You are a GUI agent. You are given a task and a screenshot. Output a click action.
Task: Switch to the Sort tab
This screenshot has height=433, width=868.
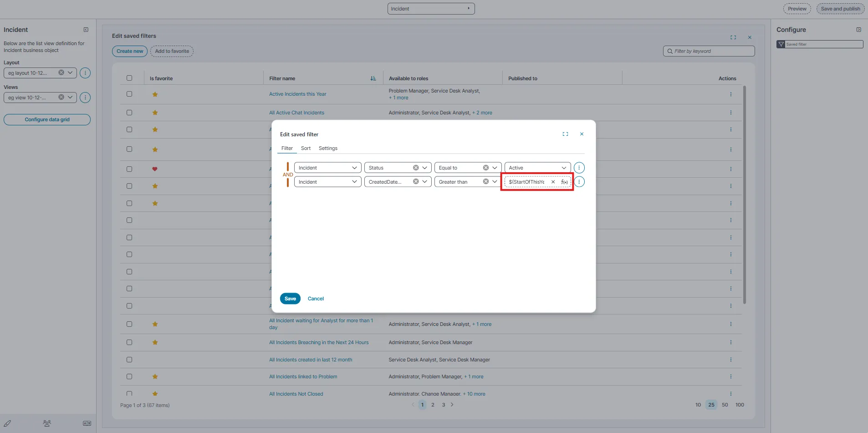(306, 148)
